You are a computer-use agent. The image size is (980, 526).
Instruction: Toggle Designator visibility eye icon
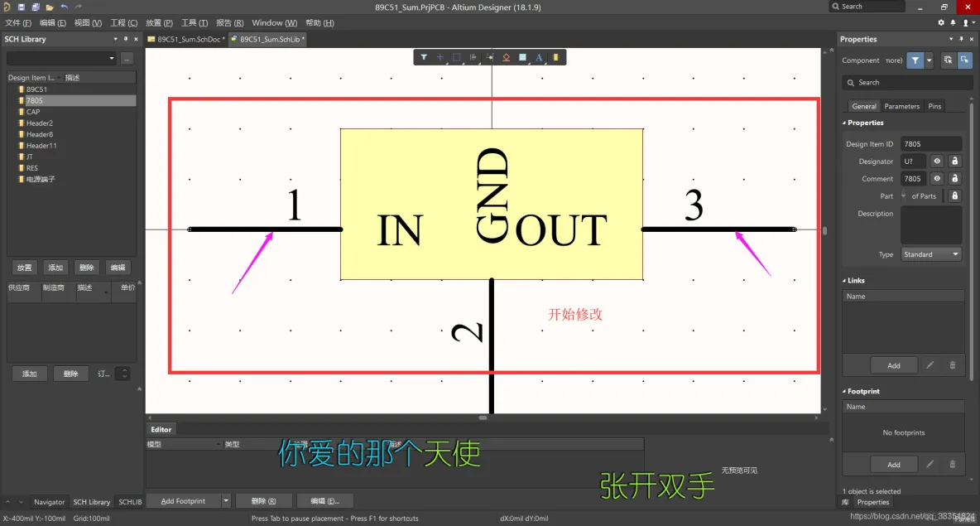(x=937, y=162)
